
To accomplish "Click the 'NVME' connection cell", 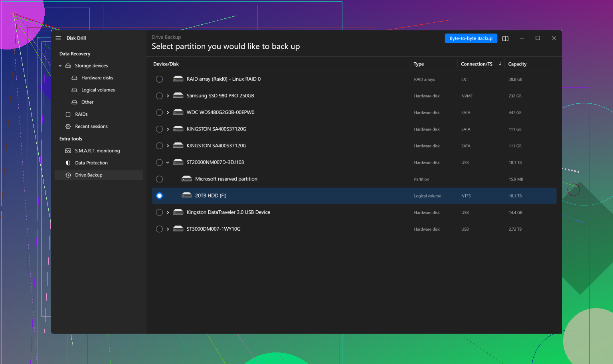I will tap(467, 96).
